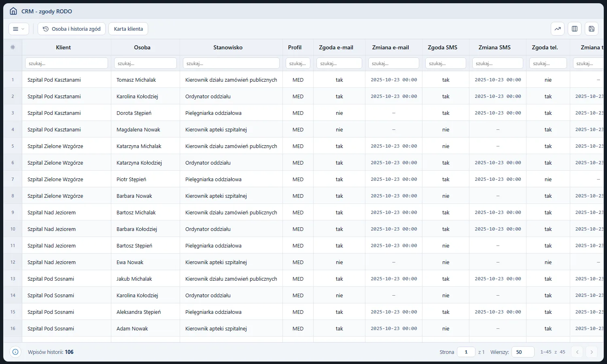Focus the Profil search filter field
The width and height of the screenshot is (607, 364).
pyautogui.click(x=298, y=63)
